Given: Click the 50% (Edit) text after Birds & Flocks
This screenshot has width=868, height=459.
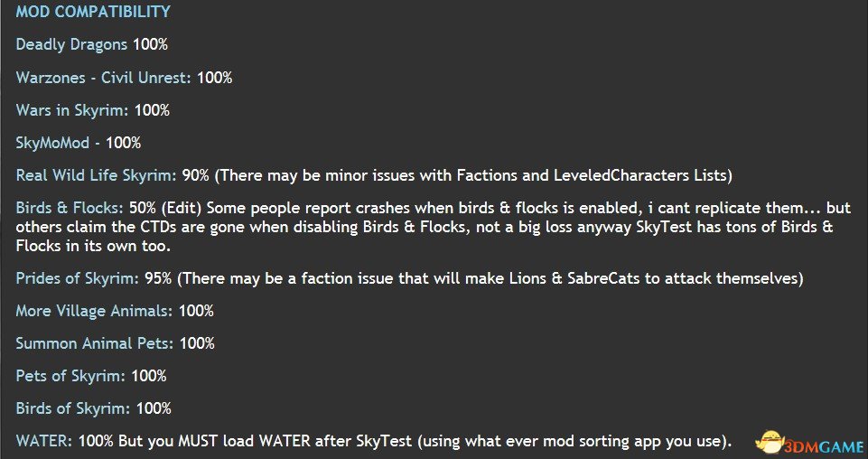Looking at the screenshot, I should (165, 208).
